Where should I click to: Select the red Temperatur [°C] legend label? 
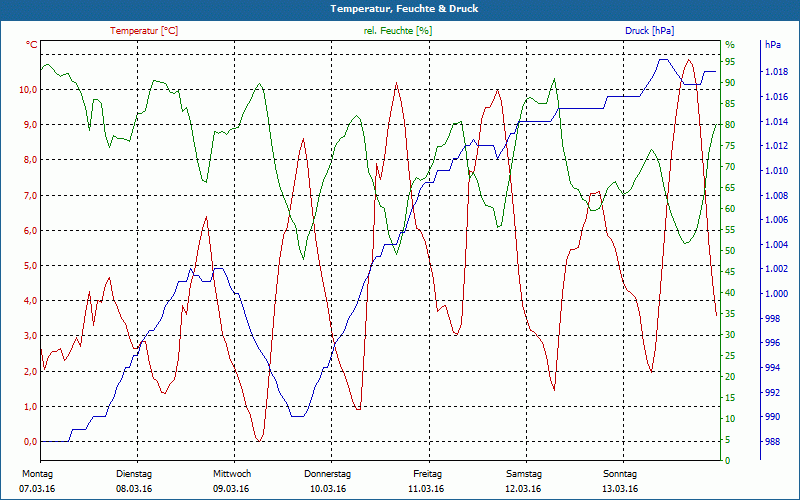pyautogui.click(x=144, y=31)
